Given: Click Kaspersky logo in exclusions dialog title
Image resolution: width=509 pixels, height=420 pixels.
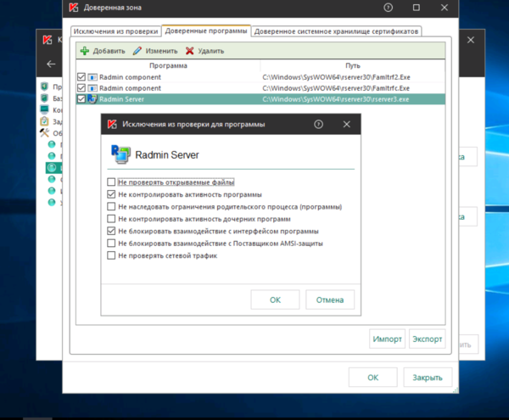Looking at the screenshot, I should pos(112,124).
